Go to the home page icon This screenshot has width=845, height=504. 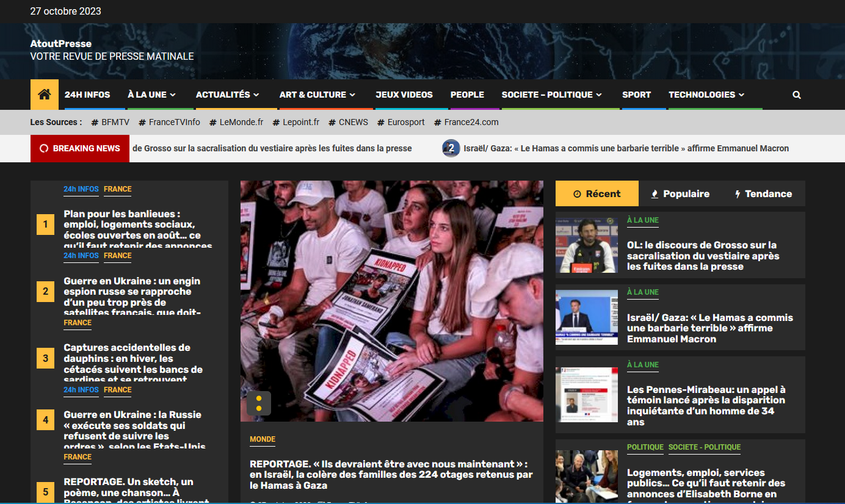tap(45, 95)
